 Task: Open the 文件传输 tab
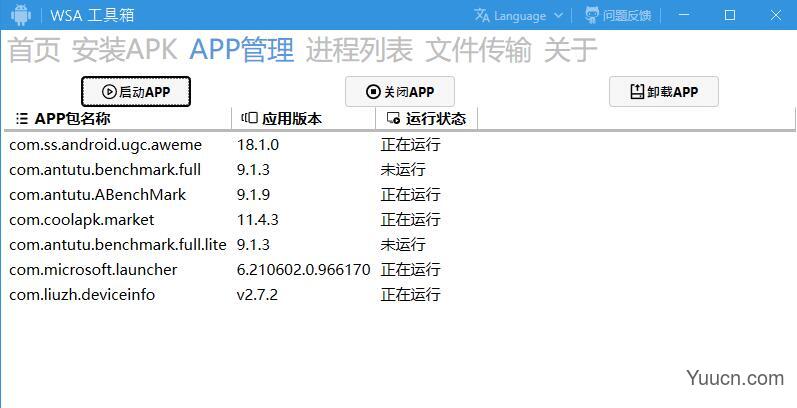pyautogui.click(x=478, y=50)
